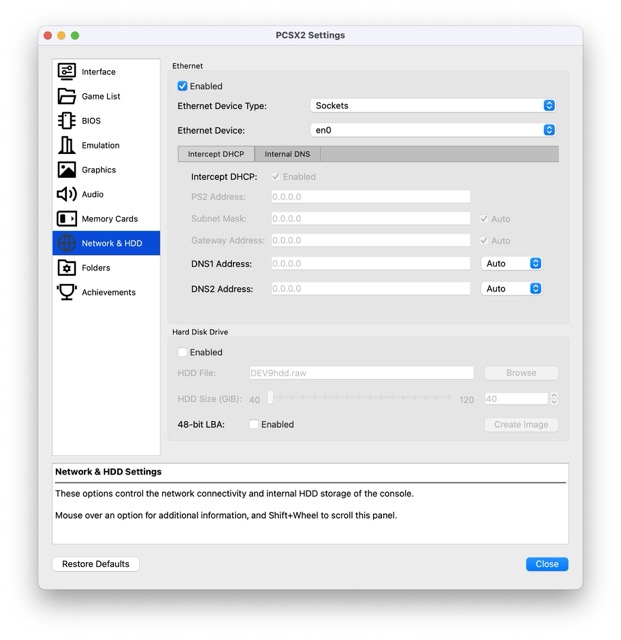621x640 pixels.
Task: Click the Audio speaker icon
Action: click(x=67, y=194)
